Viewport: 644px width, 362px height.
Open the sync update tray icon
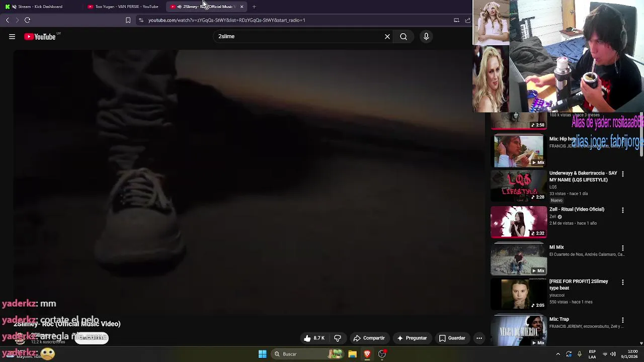569,354
